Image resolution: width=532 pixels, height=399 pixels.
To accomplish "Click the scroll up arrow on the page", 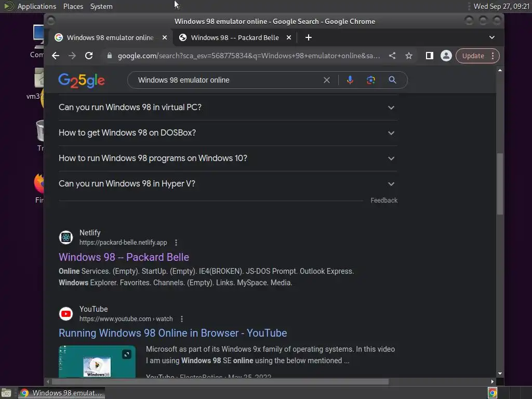I will (x=500, y=70).
